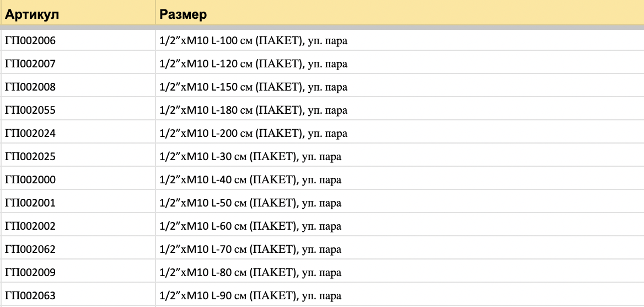Image resolution: width=644 pixels, height=307 pixels.
Task: Click article cell ГП002000
Action: pos(30,179)
